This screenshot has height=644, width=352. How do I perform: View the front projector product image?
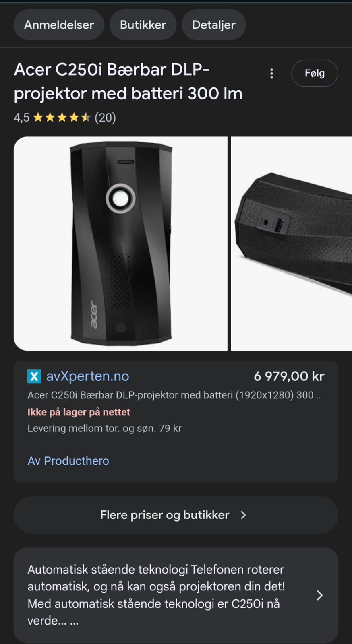(120, 244)
